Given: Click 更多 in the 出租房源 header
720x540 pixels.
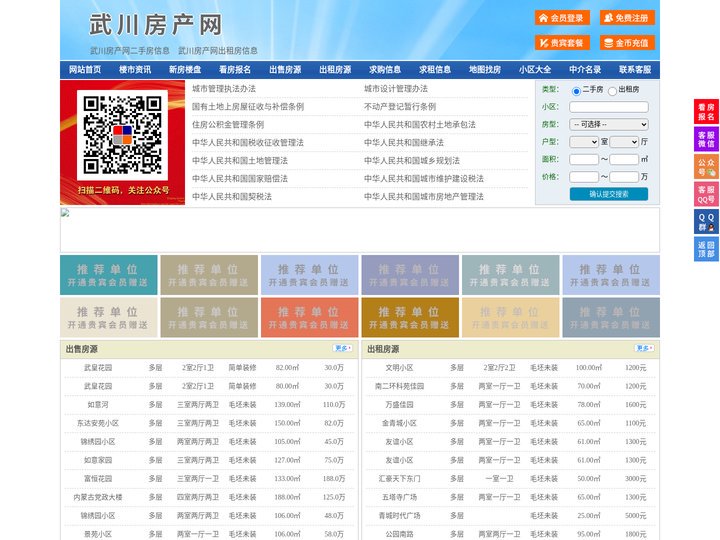Looking at the screenshot, I should point(644,349).
